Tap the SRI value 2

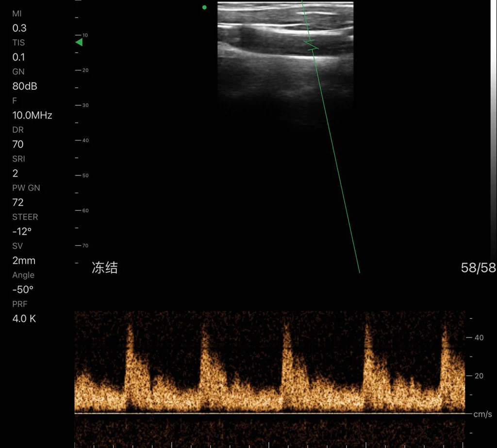click(15, 174)
